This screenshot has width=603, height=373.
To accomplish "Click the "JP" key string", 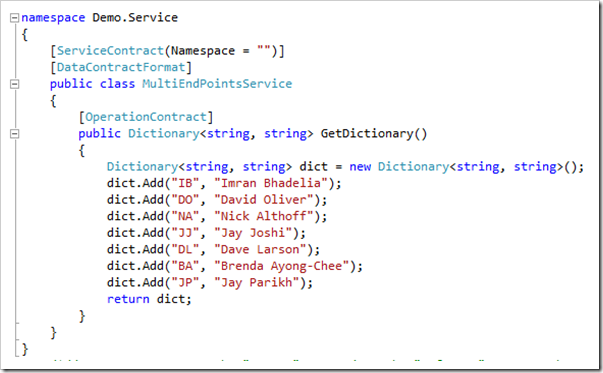I will [x=185, y=283].
